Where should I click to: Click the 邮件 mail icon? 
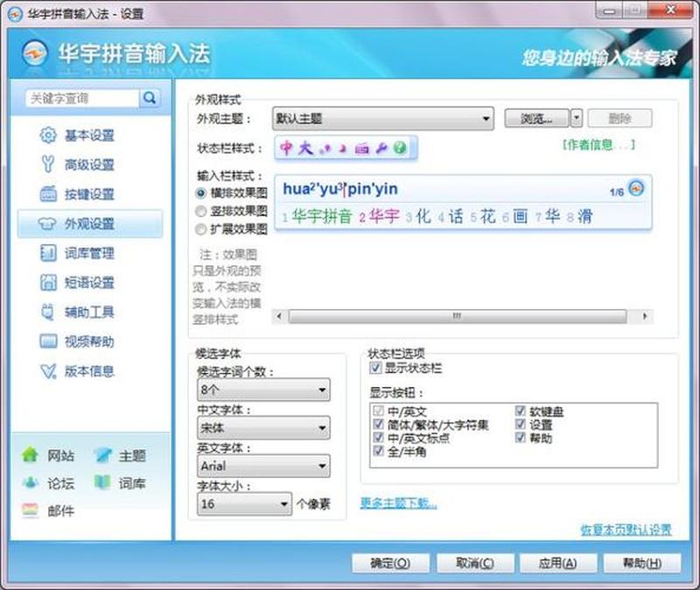31,510
